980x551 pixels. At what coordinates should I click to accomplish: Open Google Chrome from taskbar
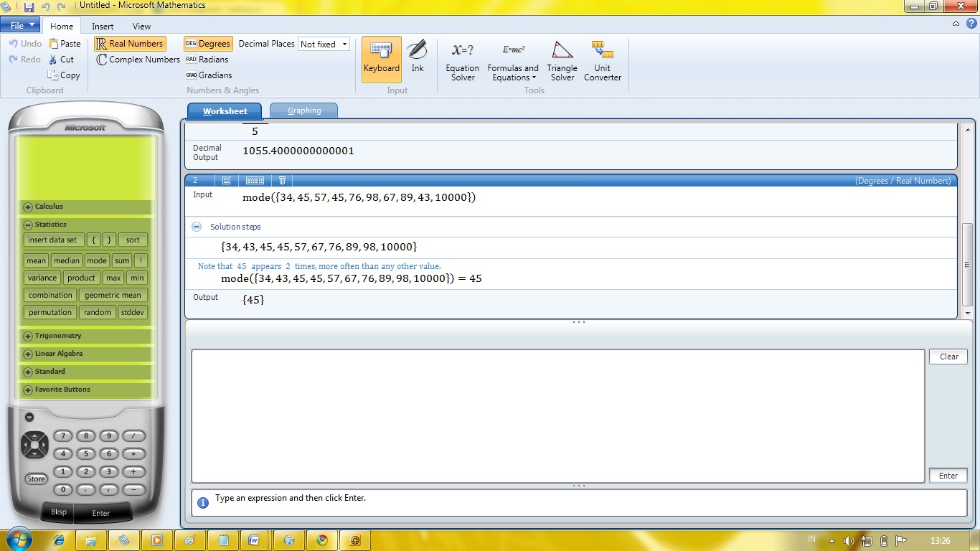(x=322, y=540)
